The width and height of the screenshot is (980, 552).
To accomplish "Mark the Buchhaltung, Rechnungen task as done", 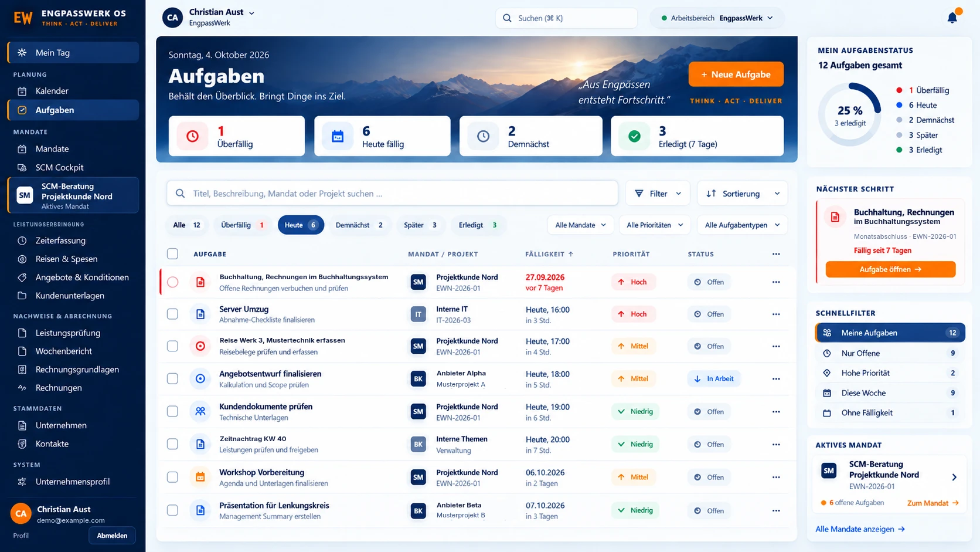I will [x=172, y=282].
